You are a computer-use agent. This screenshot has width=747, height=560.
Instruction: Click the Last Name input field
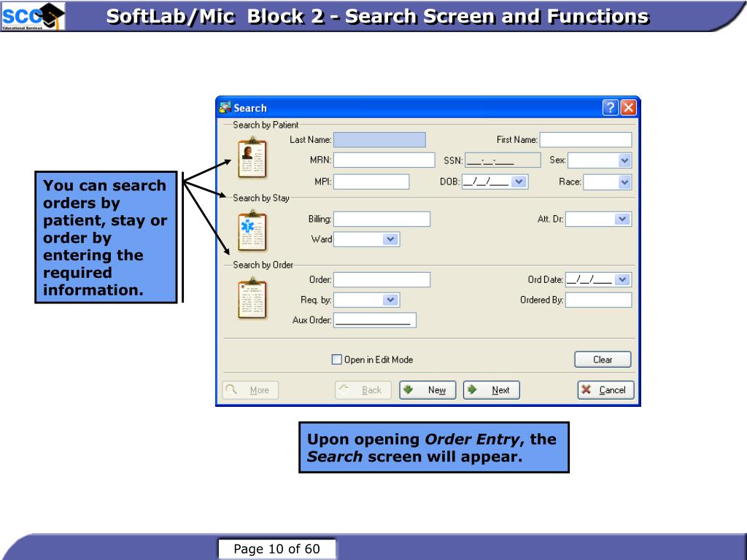(379, 140)
